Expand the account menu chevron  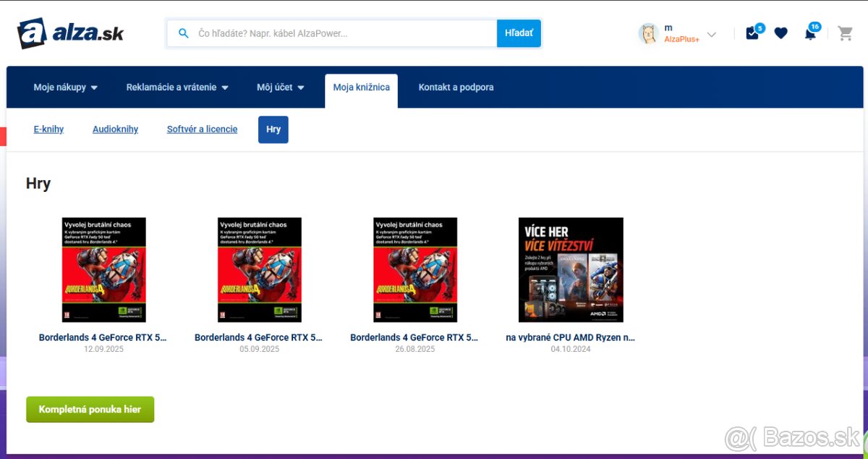712,34
